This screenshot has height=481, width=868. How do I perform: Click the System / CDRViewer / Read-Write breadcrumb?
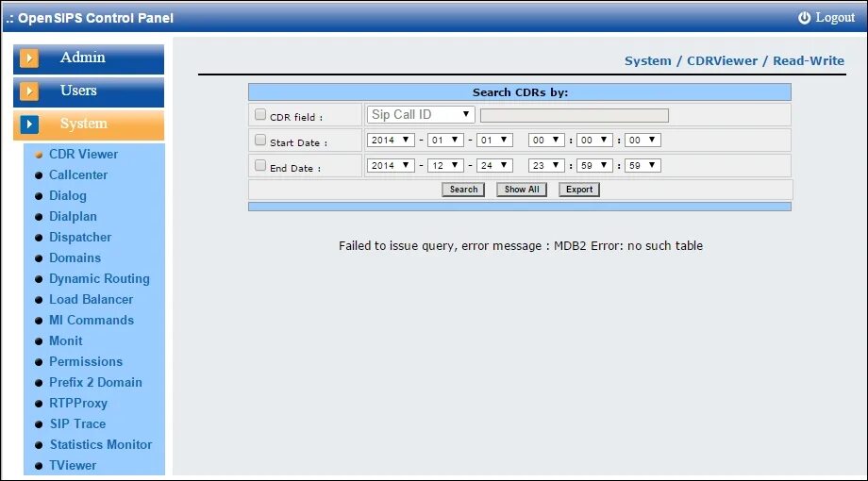(x=735, y=61)
